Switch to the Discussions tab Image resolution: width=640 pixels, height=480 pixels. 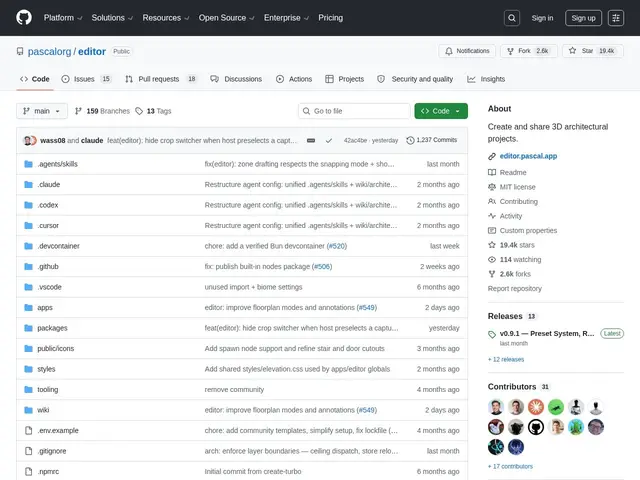click(236, 79)
